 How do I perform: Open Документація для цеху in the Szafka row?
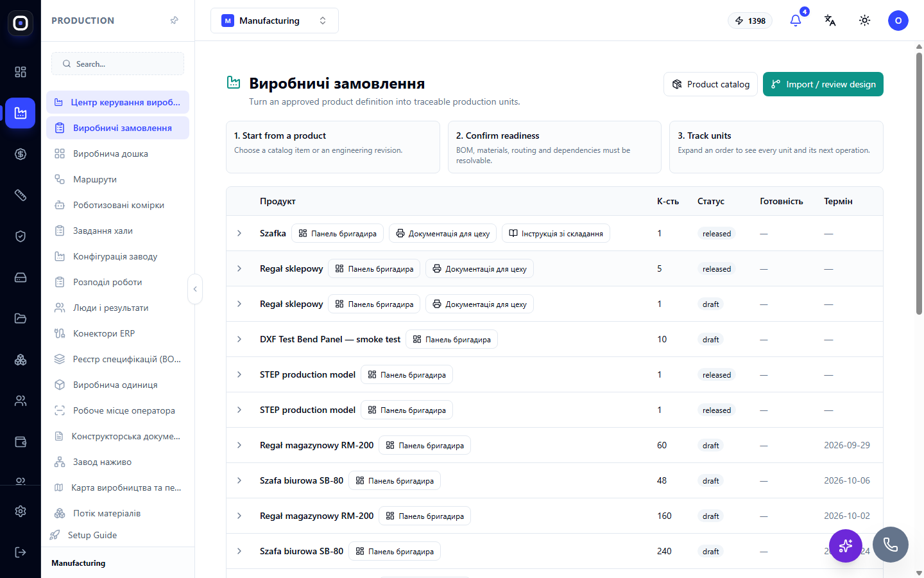click(x=443, y=233)
